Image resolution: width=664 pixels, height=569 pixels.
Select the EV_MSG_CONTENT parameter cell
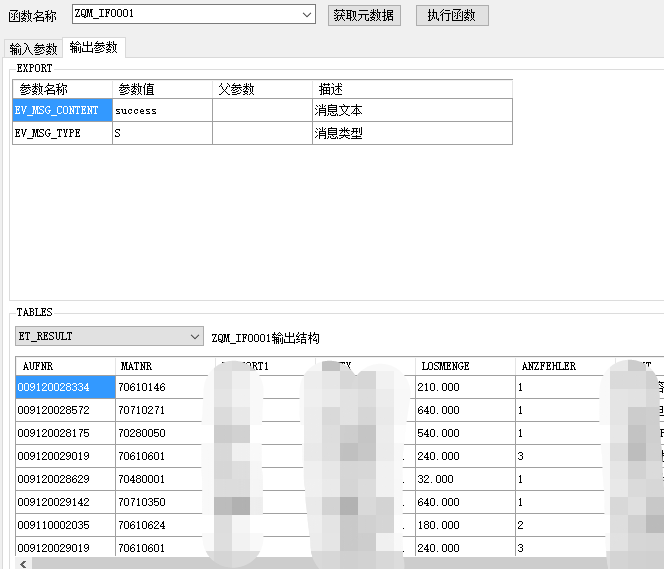(63, 110)
